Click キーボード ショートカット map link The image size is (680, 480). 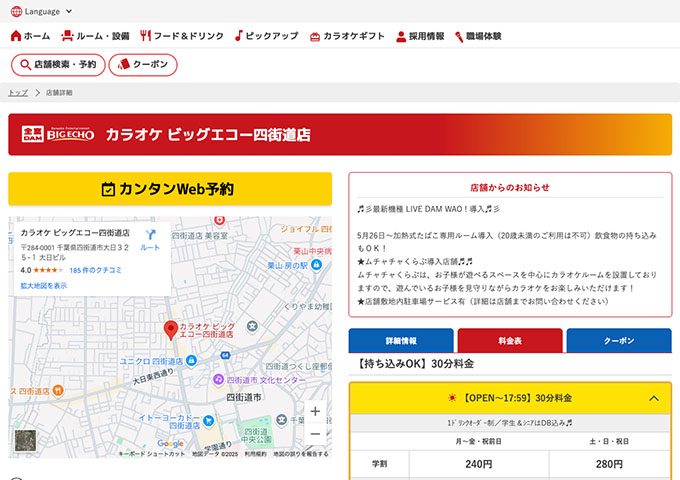[x=151, y=454]
